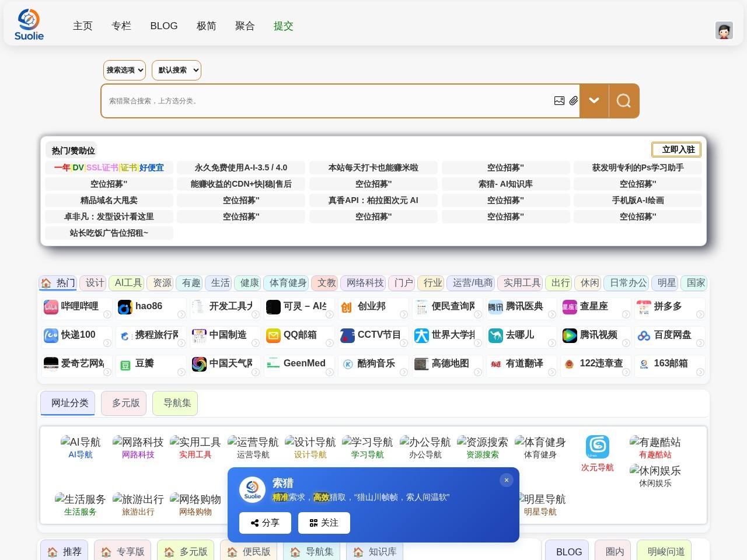This screenshot has height=560, width=747.
Task: Click the Suolie logo in header
Action: click(29, 24)
